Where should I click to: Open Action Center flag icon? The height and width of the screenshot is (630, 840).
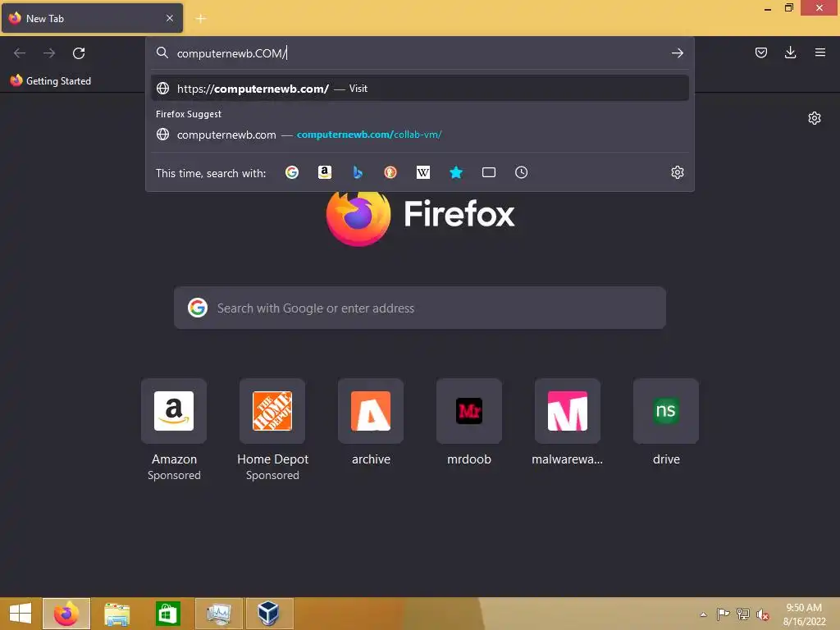tap(724, 614)
